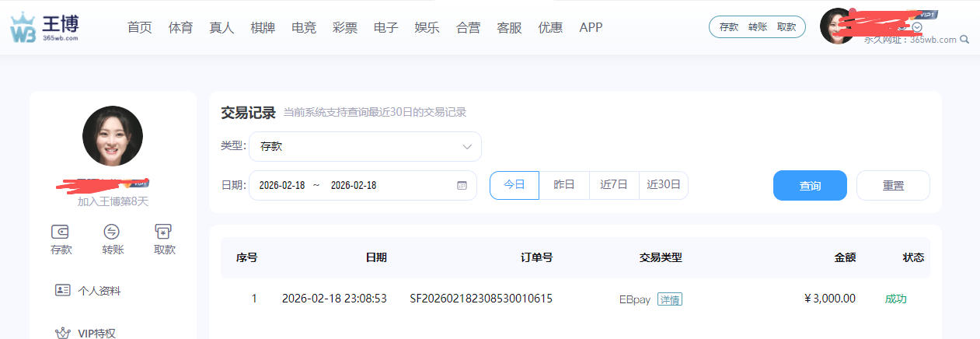Expand the account menu arrow near VIP1

coord(917,27)
